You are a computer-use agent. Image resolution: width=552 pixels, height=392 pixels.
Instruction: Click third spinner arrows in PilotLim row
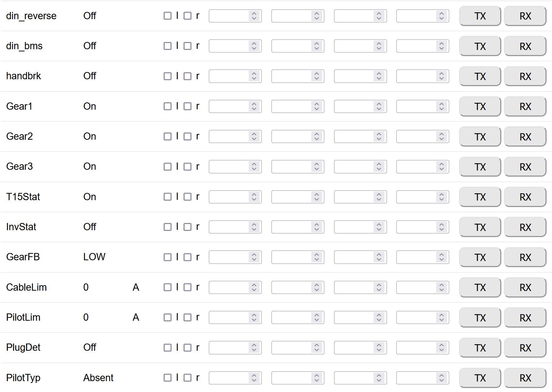point(379,317)
